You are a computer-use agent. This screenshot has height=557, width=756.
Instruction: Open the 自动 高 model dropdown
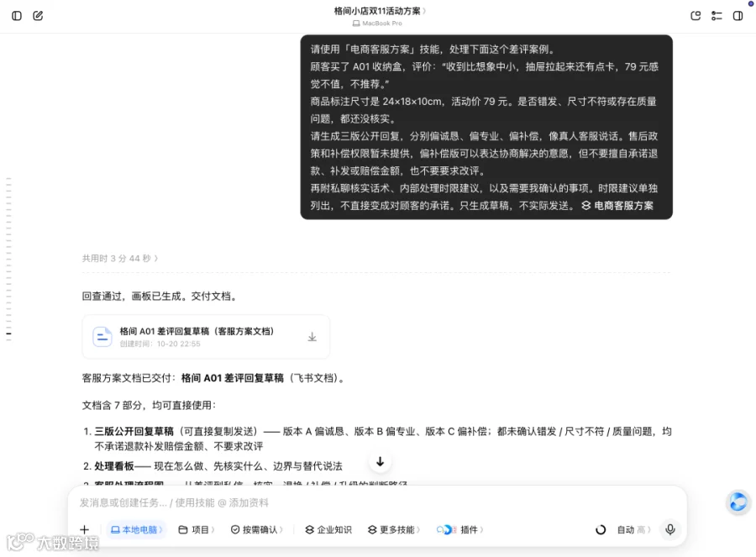634,529
